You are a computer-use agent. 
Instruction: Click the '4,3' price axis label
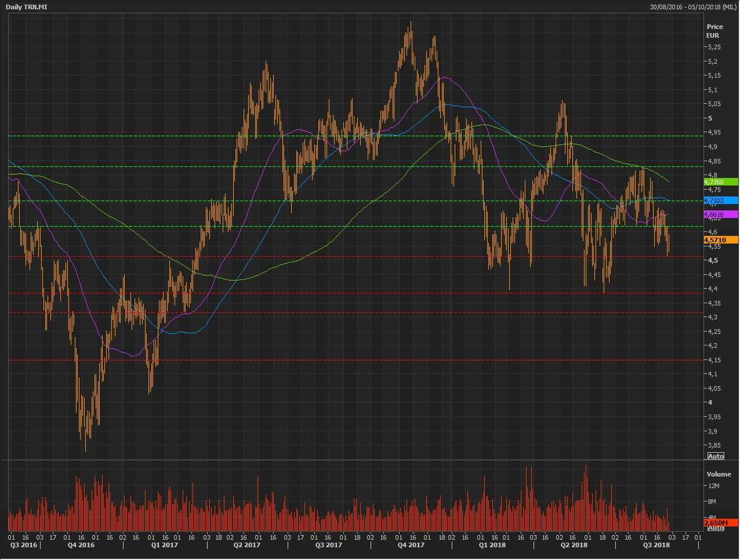tap(712, 317)
